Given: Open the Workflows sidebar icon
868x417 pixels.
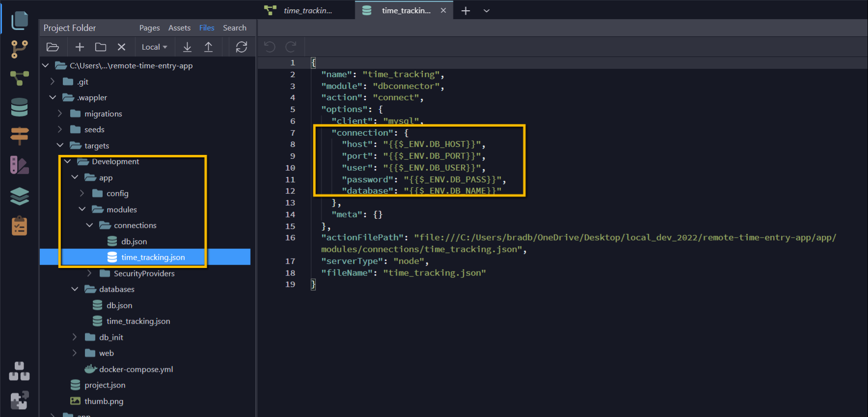Looking at the screenshot, I should [20, 78].
